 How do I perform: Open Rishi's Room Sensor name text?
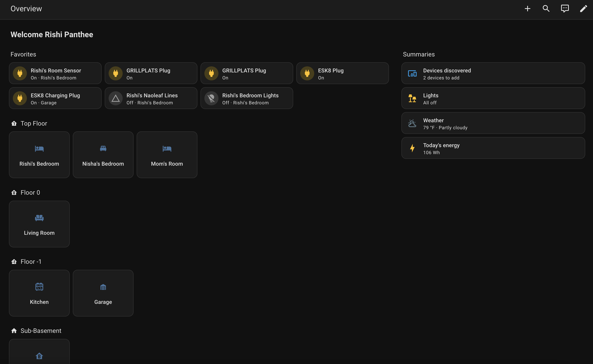pyautogui.click(x=56, y=70)
